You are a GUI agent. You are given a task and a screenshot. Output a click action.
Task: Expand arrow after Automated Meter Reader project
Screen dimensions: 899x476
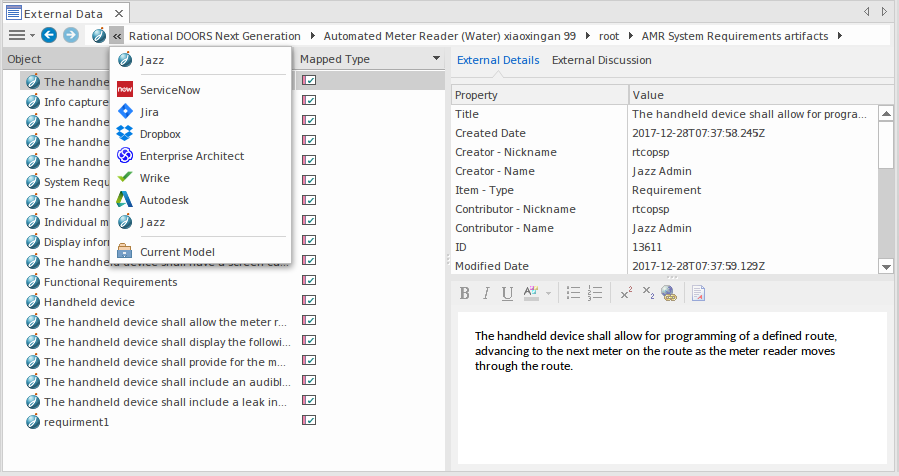[588, 36]
